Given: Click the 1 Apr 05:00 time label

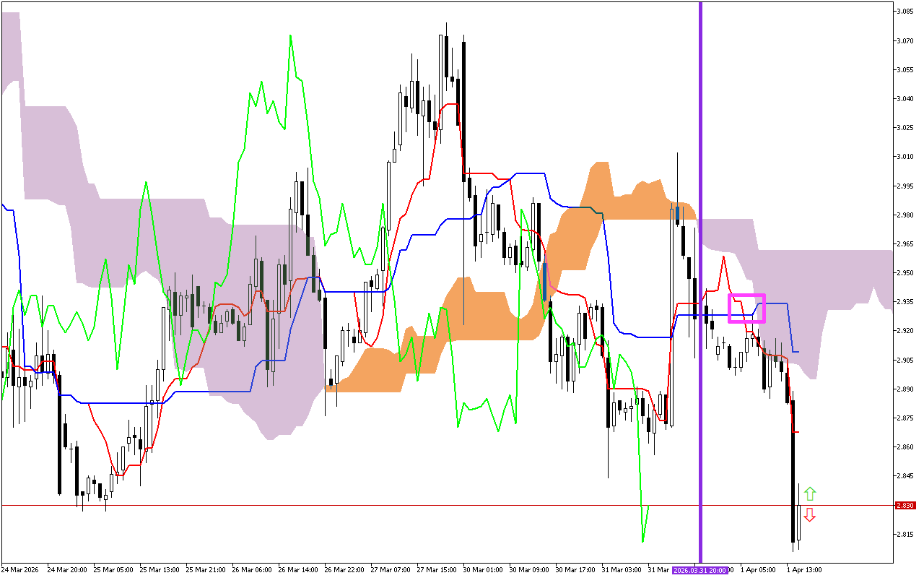Looking at the screenshot, I should tap(759, 570).
